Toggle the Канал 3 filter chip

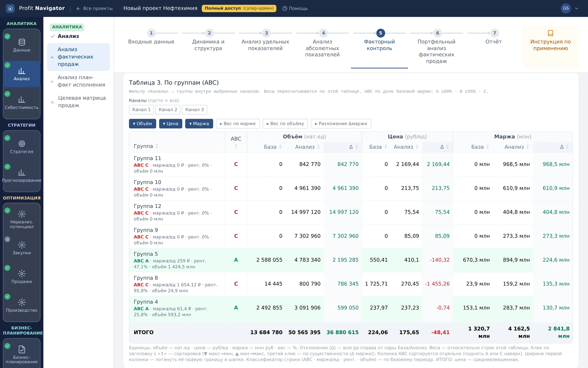point(194,109)
